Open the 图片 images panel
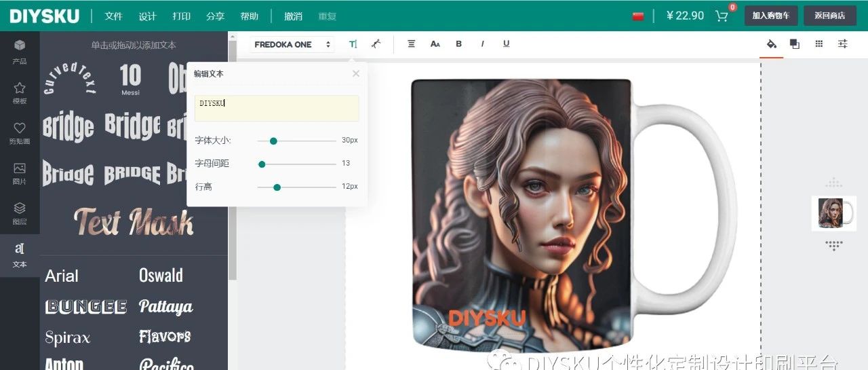This screenshot has width=868, height=370. (20, 173)
